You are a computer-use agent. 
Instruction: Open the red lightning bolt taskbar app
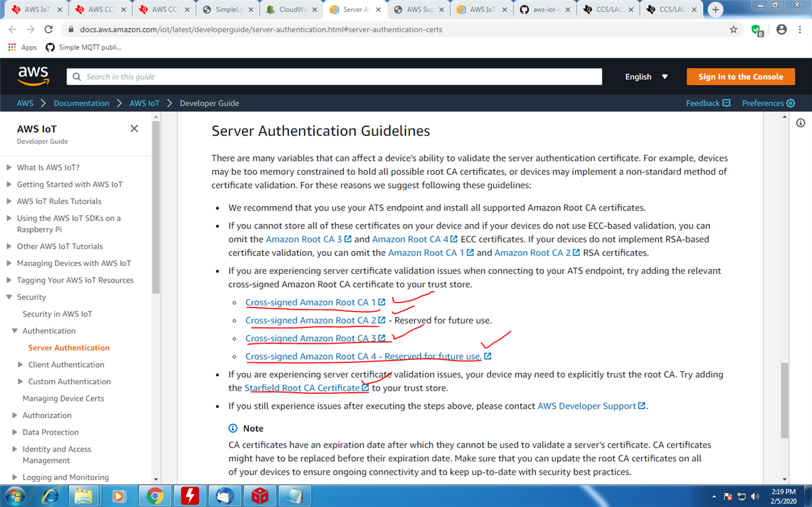pyautogui.click(x=190, y=496)
